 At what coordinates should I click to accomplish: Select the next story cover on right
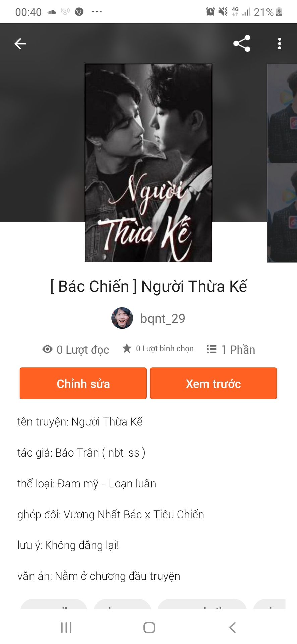[x=282, y=163]
